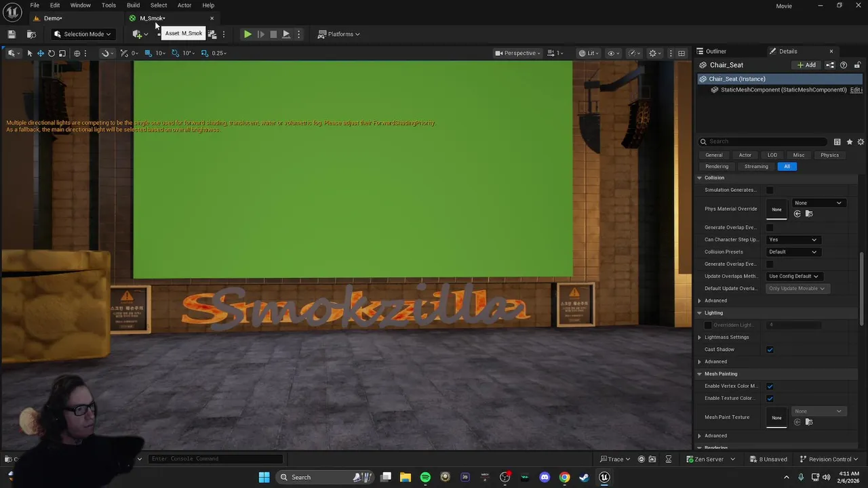Screen dimensions: 868x488
Task: Select the Rendering filter button
Action: point(717,167)
